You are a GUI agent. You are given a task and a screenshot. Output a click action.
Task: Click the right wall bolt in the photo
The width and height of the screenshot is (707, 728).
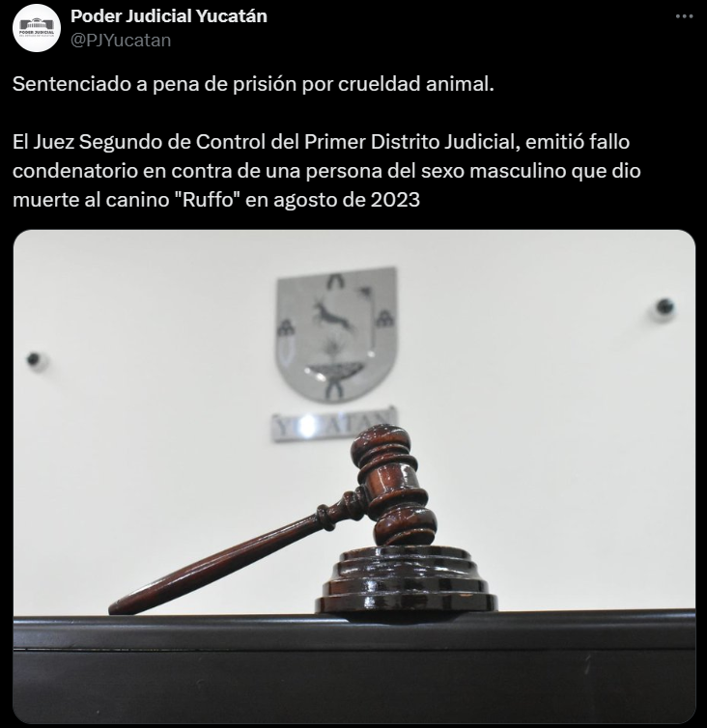(x=665, y=307)
